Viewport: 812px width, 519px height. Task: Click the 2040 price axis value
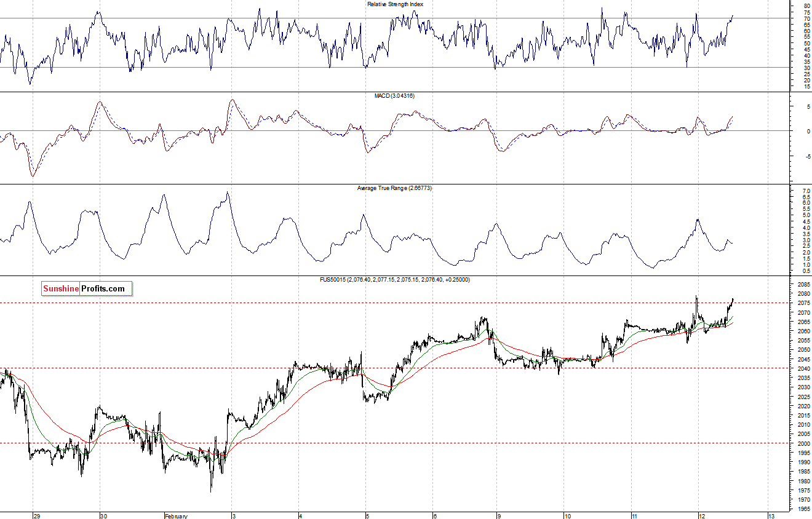803,368
